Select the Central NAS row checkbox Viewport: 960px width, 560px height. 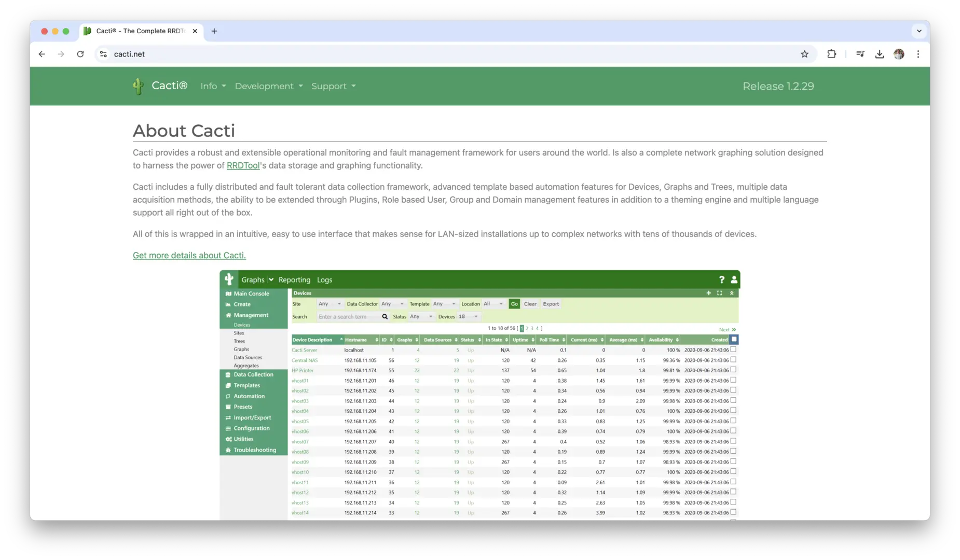pos(733,360)
